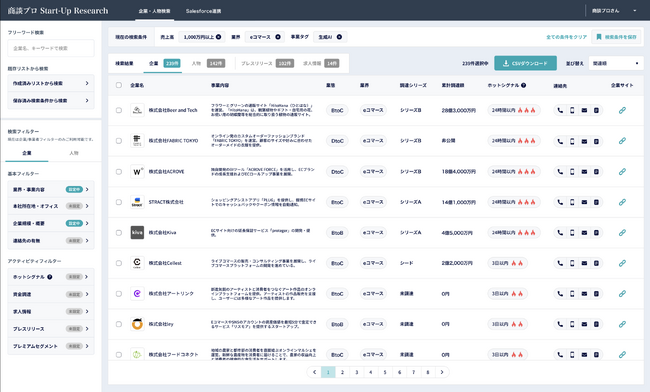Expand 保存済み検索条件から検索

point(51,100)
